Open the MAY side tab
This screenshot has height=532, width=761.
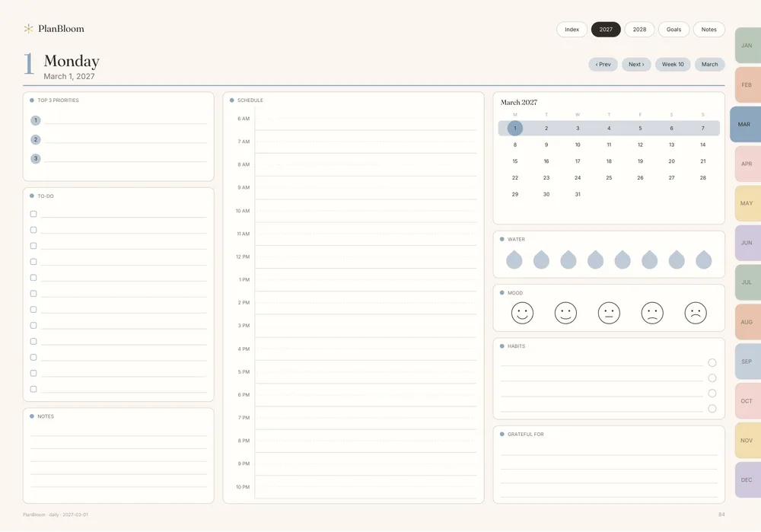(x=748, y=203)
